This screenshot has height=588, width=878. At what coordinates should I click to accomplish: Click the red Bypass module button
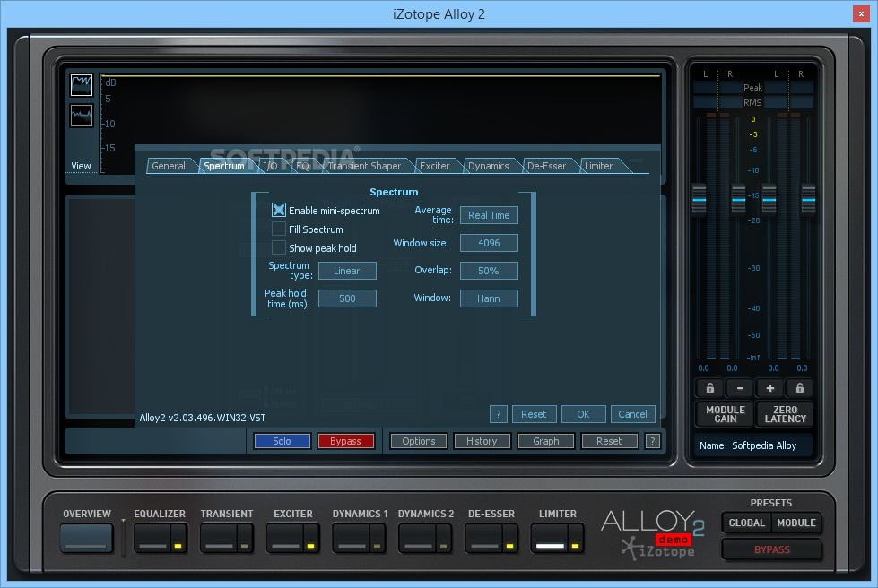[x=346, y=441]
